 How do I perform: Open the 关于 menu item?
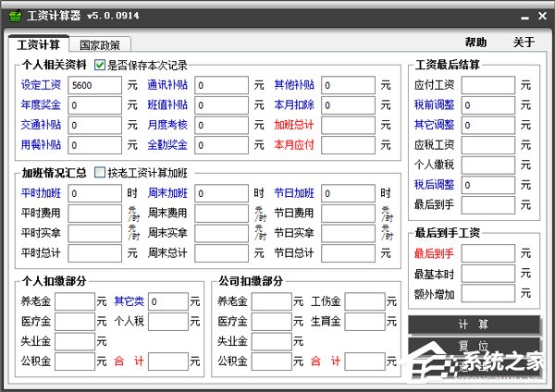point(524,43)
